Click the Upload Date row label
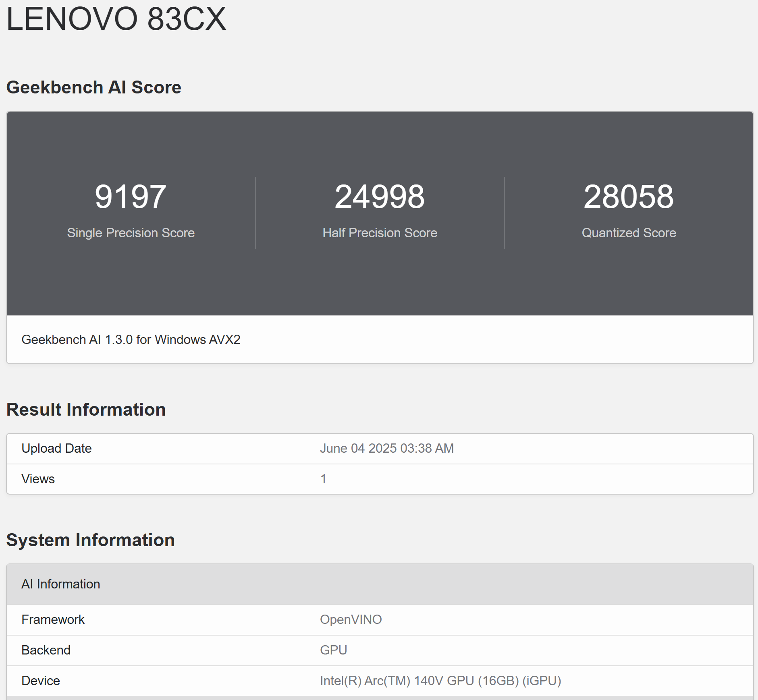The width and height of the screenshot is (758, 700). [x=56, y=448]
